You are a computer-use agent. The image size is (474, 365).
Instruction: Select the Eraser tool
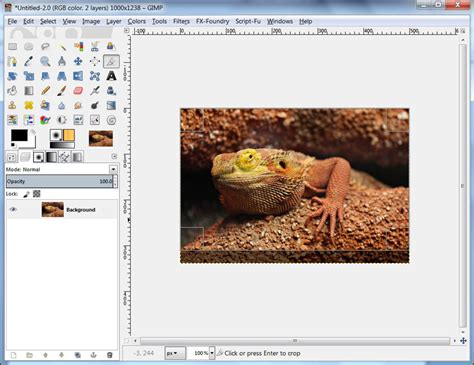pyautogui.click(x=78, y=91)
